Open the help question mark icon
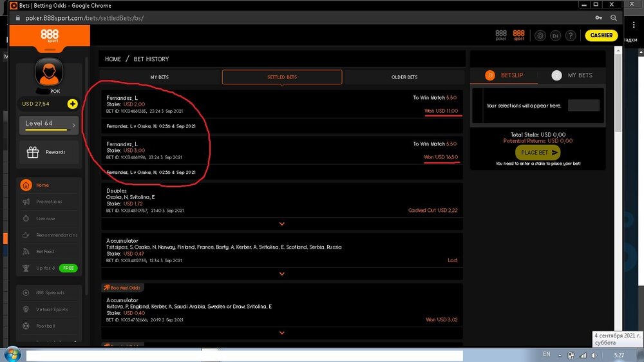The image size is (644, 362). click(570, 36)
